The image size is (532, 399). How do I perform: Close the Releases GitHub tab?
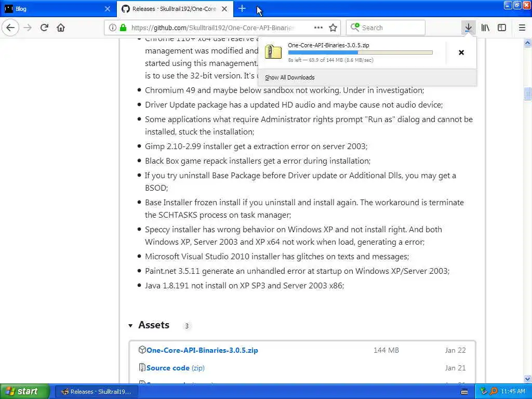tap(224, 9)
